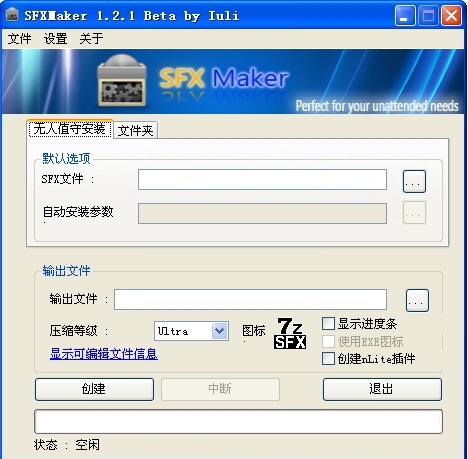Click the SFX文件 input field
Image resolution: width=468 pixels, height=459 pixels.
tap(262, 179)
